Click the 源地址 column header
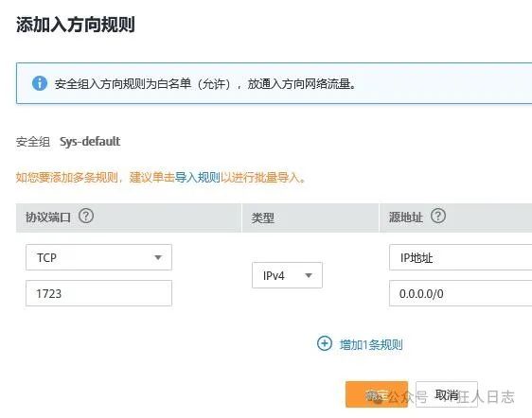The height and width of the screenshot is (418, 532). point(406,217)
